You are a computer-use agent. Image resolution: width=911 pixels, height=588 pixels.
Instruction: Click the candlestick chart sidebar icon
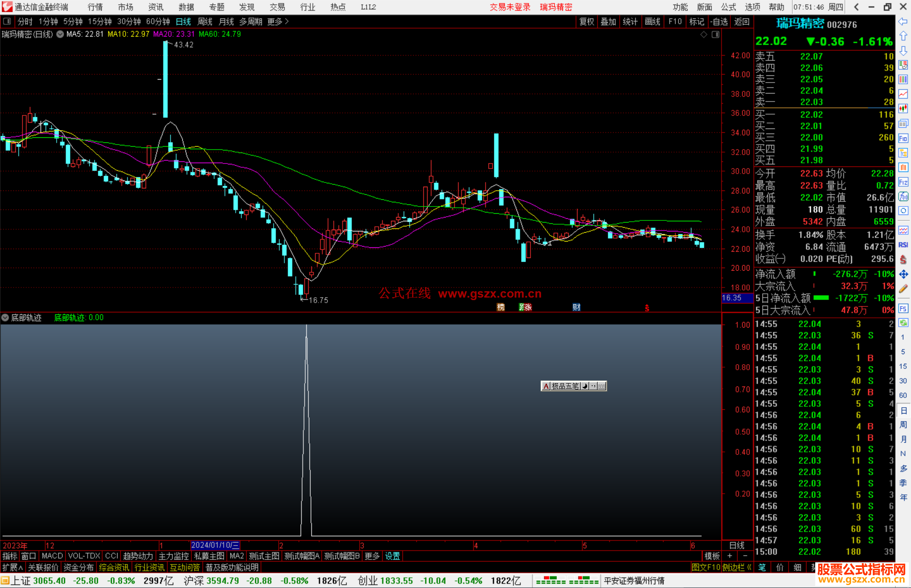(x=903, y=109)
